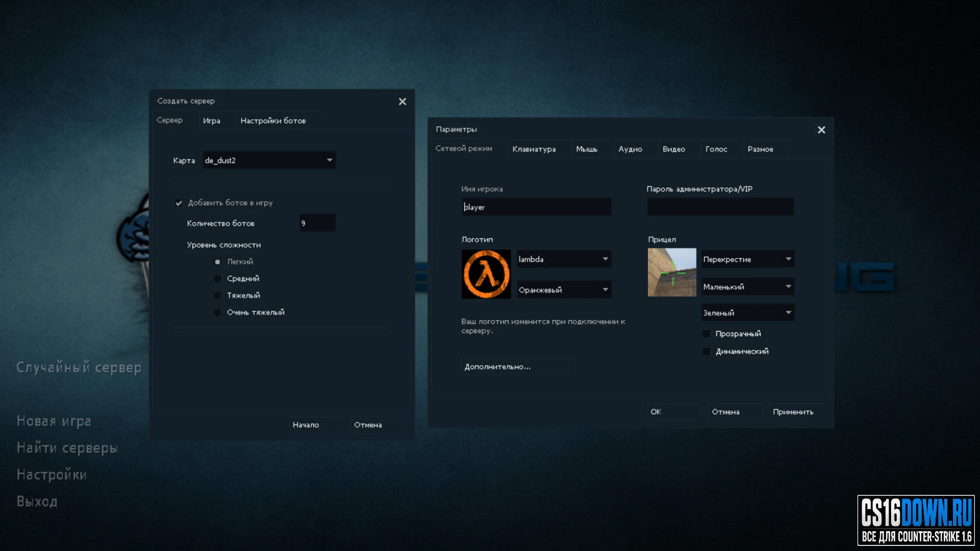Close the Создать сервер dialog
The width and height of the screenshot is (980, 551).
(402, 102)
